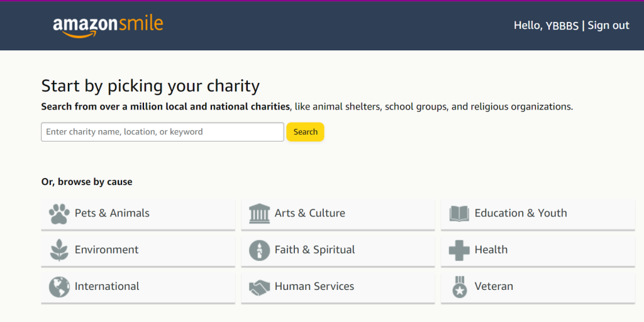Select the Veteran cause label
This screenshot has width=644, height=322.
[494, 286]
